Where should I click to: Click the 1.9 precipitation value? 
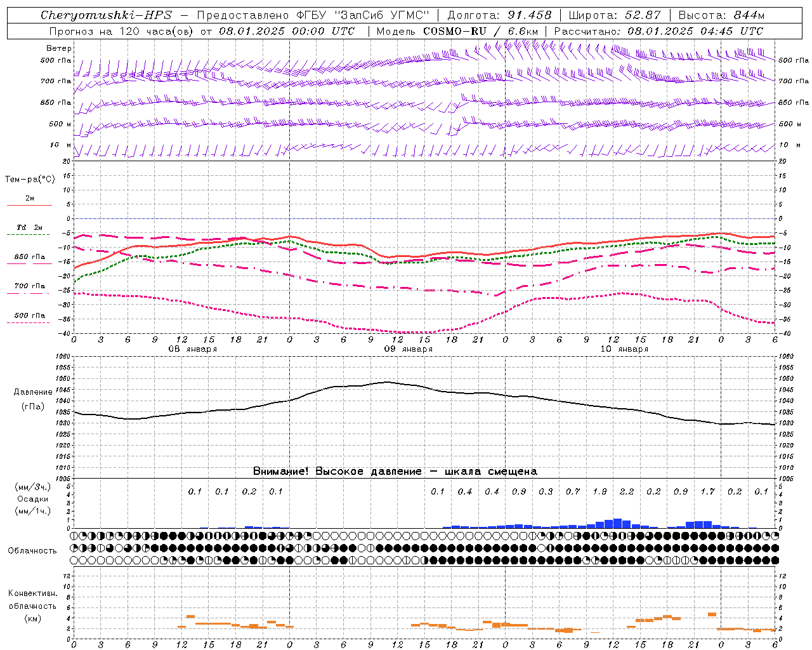click(x=599, y=492)
